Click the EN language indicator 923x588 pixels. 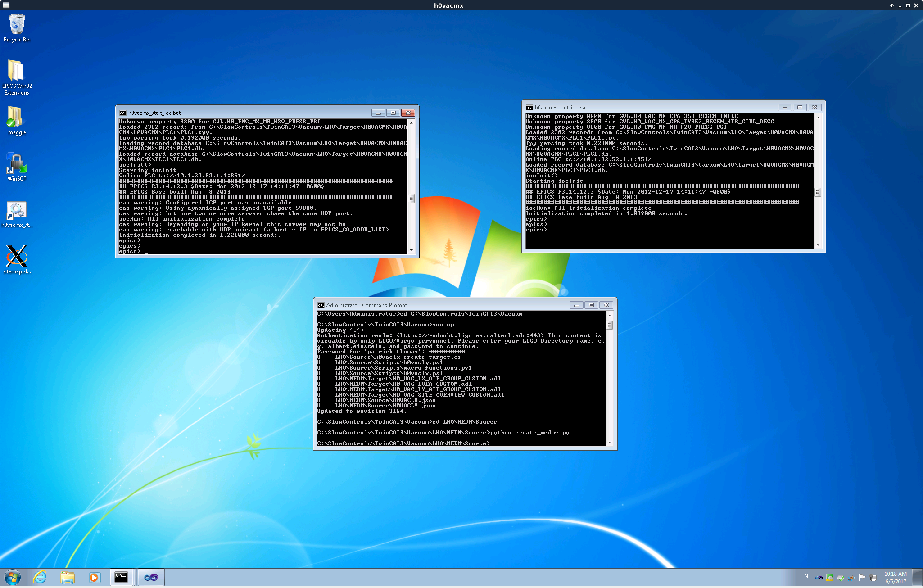(x=805, y=576)
